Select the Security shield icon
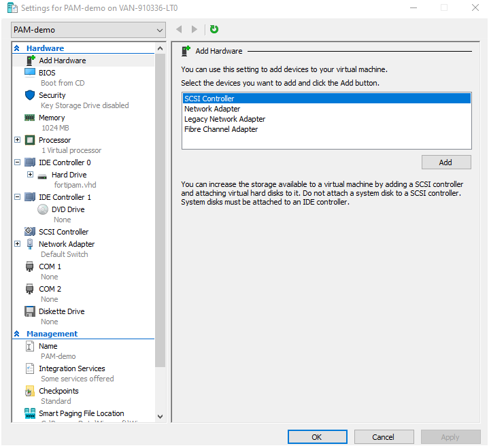Image resolution: width=489 pixels, height=448 pixels. coord(30,95)
